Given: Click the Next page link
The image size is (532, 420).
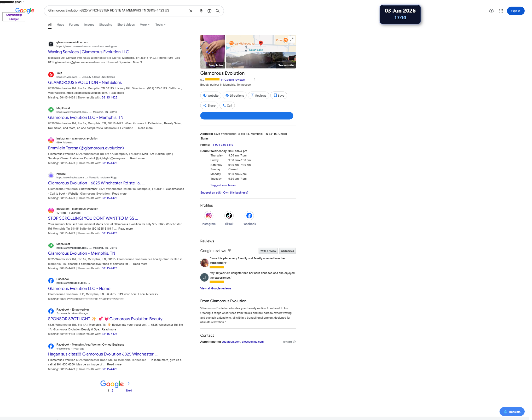Looking at the screenshot, I should point(129,391).
